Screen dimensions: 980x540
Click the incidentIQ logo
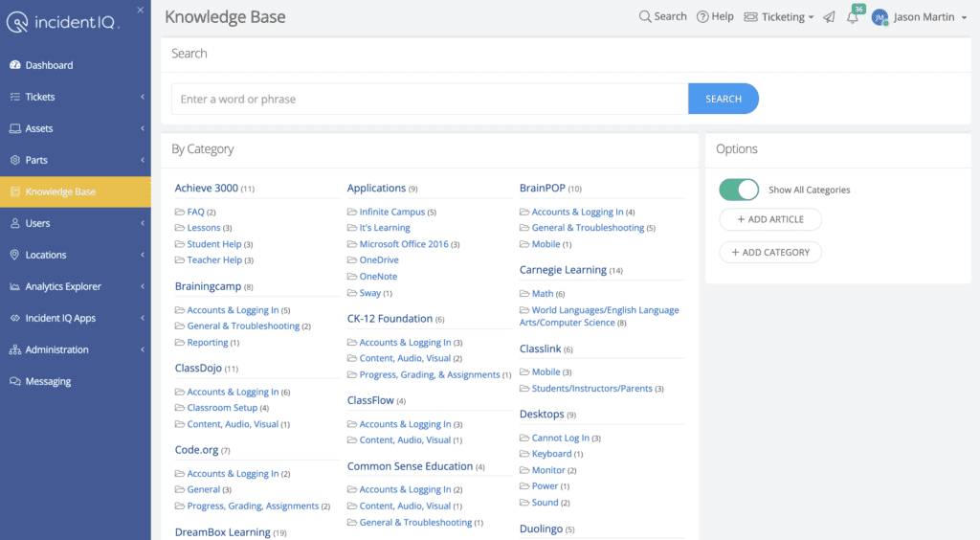[62, 23]
